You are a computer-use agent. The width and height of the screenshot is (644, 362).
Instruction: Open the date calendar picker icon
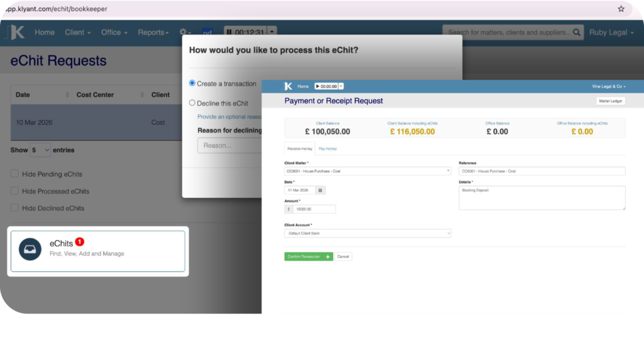click(320, 190)
